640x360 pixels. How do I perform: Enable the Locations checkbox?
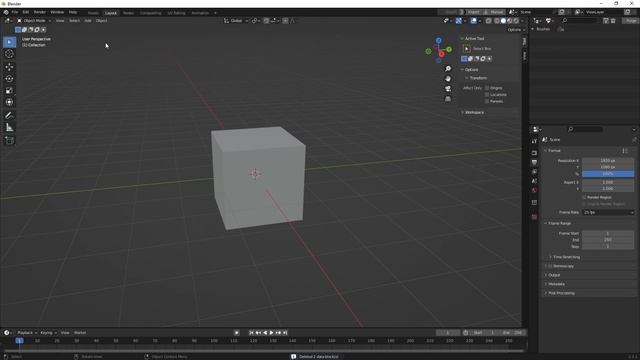tap(487, 95)
